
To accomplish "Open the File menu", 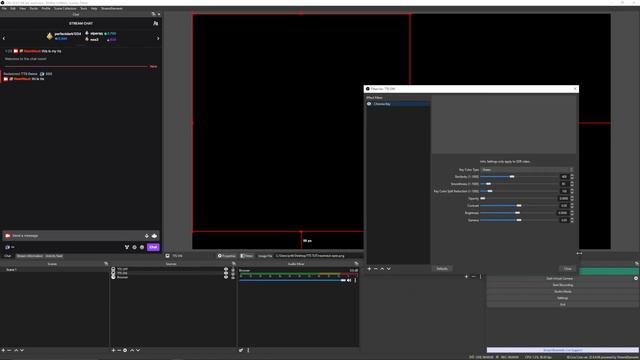I will 4,8.
